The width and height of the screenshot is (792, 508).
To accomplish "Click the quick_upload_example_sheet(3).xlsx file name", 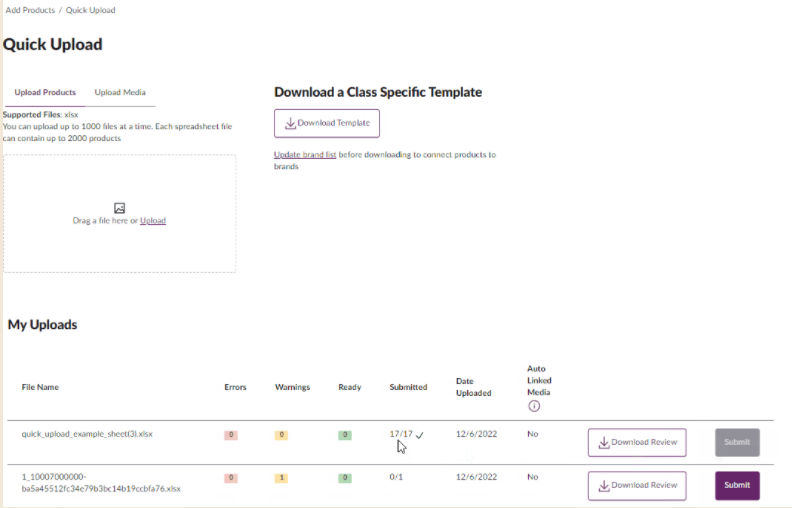I will (87, 434).
